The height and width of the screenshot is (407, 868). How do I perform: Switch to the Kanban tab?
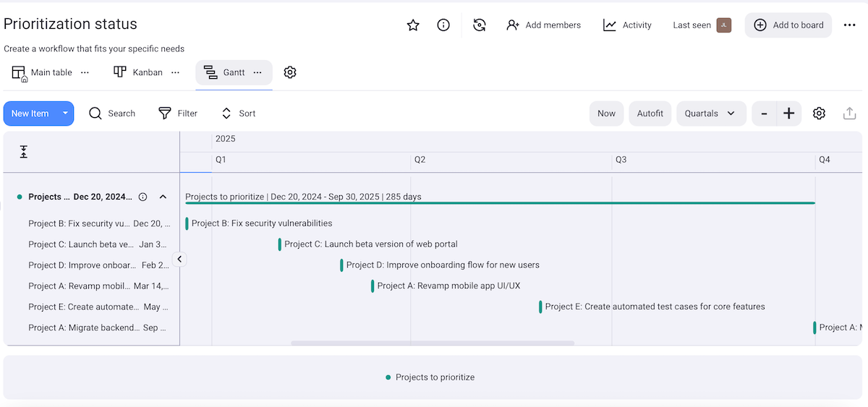[139, 72]
